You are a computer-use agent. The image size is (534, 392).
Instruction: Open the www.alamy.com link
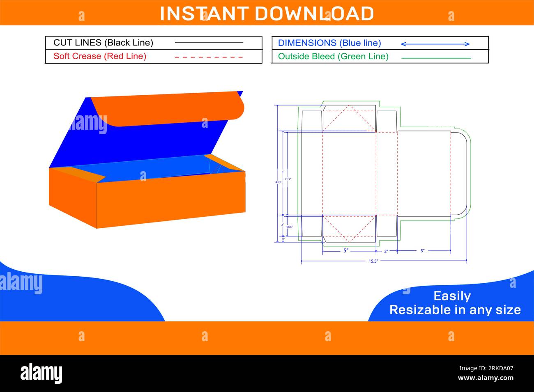click(486, 378)
